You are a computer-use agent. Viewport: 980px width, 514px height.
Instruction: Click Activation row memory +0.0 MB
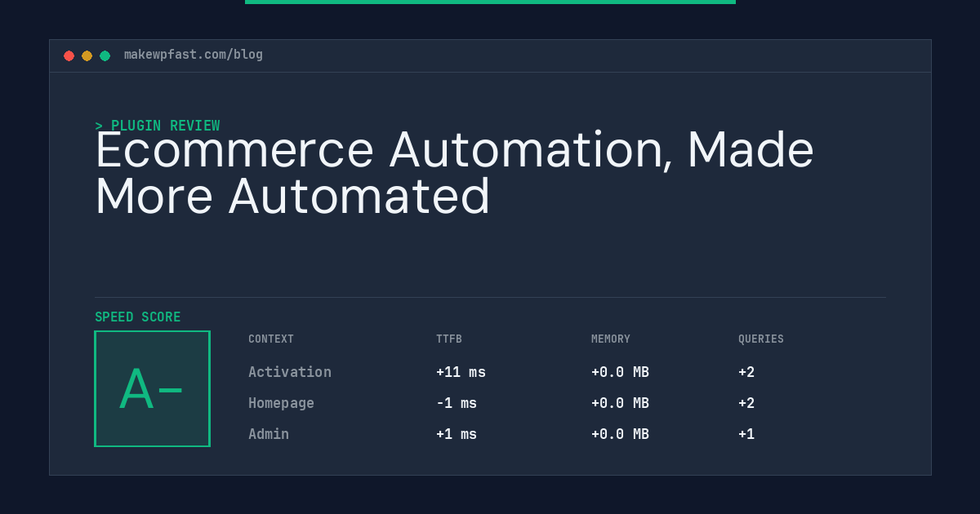620,372
